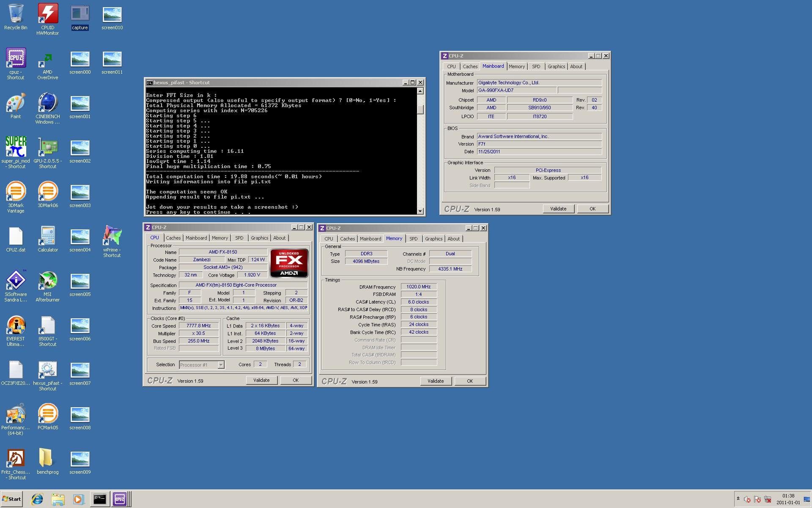Open EVEREST Ultimate desktop icon

tap(16, 330)
